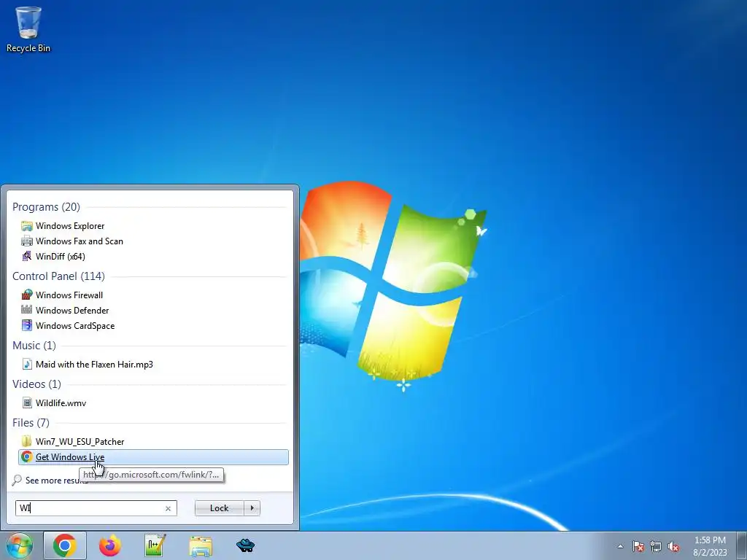Click the Windows Explorer result icon
Viewport: 747px width, 560px height.
(27, 226)
